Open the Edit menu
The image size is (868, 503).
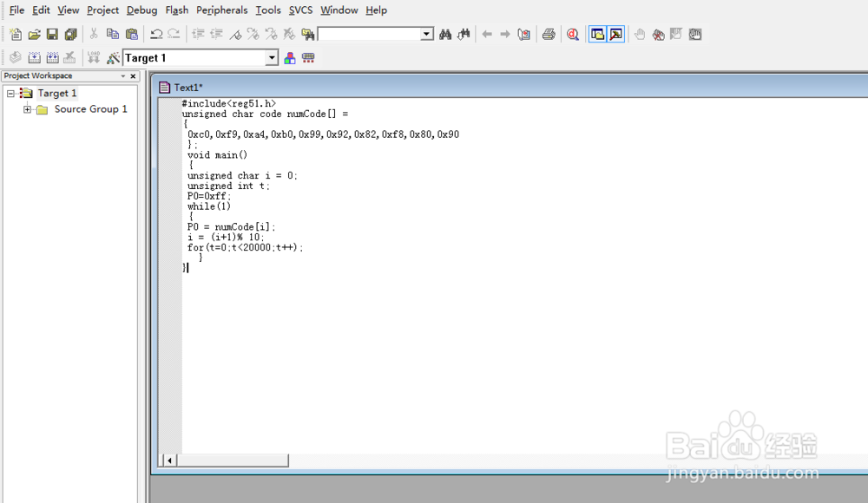click(41, 10)
